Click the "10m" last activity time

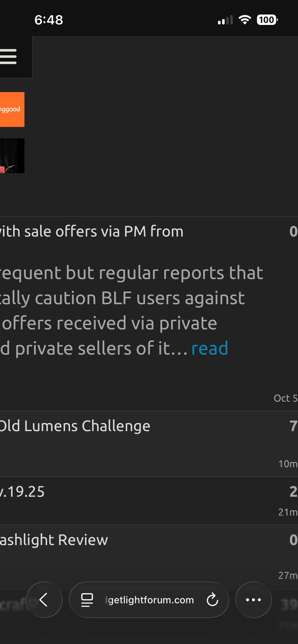[288, 464]
